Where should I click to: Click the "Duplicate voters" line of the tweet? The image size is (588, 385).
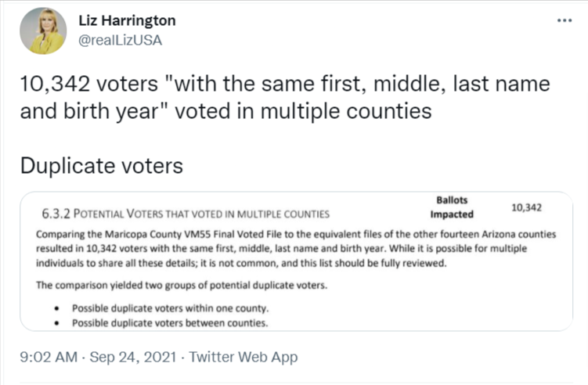coord(102,166)
